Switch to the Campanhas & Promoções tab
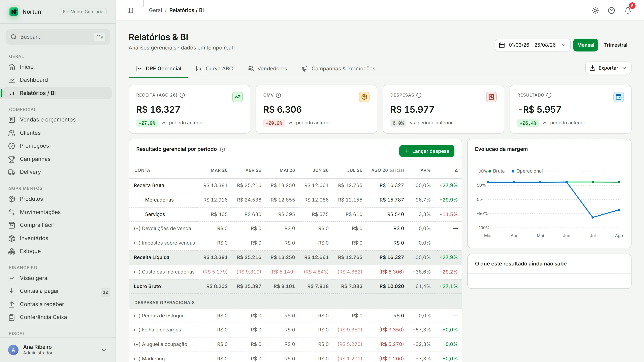Viewport: 644px width, 362px height. (x=339, y=69)
